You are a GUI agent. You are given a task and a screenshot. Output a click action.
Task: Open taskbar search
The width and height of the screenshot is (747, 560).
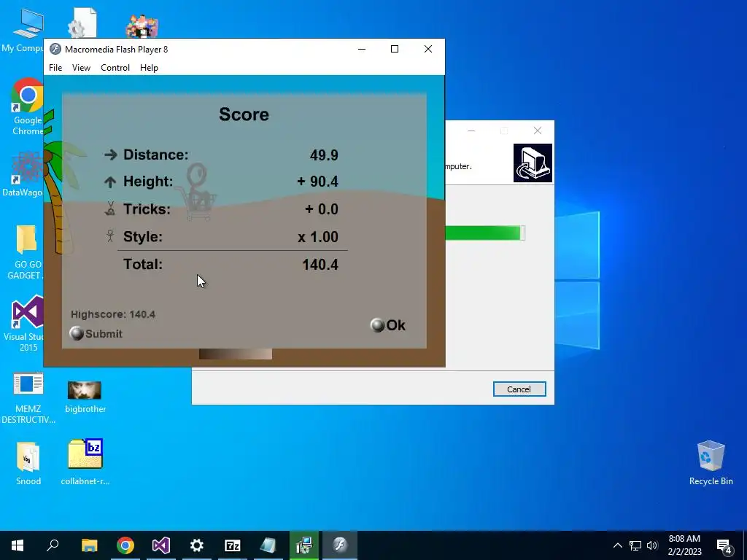click(53, 545)
